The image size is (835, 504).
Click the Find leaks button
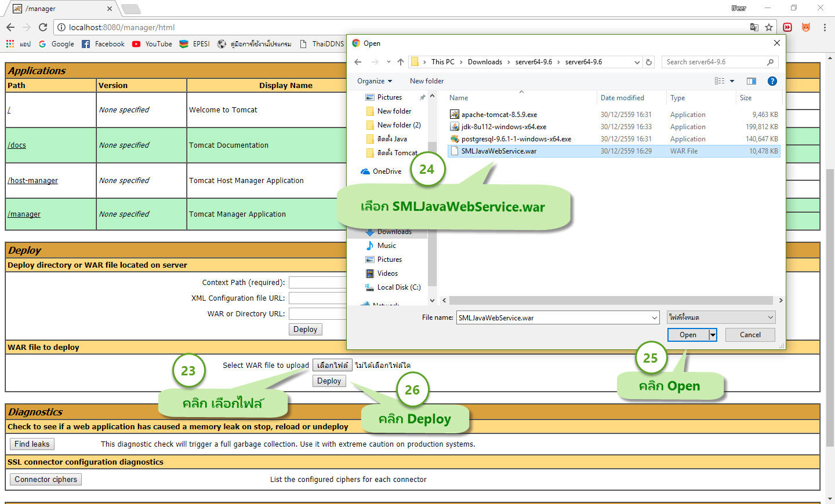coord(31,444)
